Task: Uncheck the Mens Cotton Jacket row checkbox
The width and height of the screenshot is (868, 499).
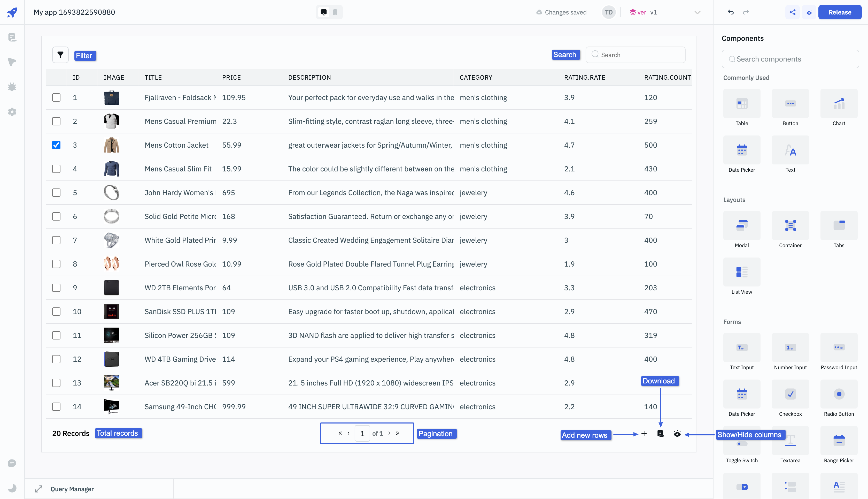Action: 56,145
